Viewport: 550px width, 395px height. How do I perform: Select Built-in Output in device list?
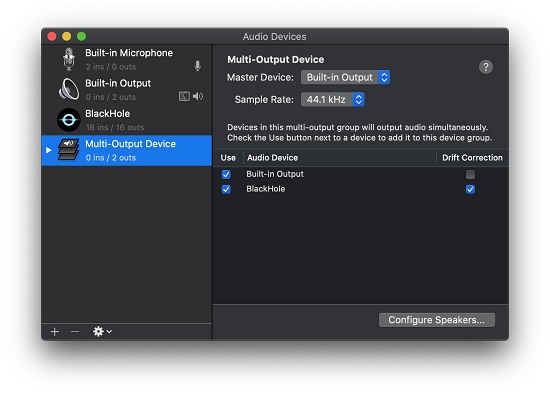(x=127, y=89)
